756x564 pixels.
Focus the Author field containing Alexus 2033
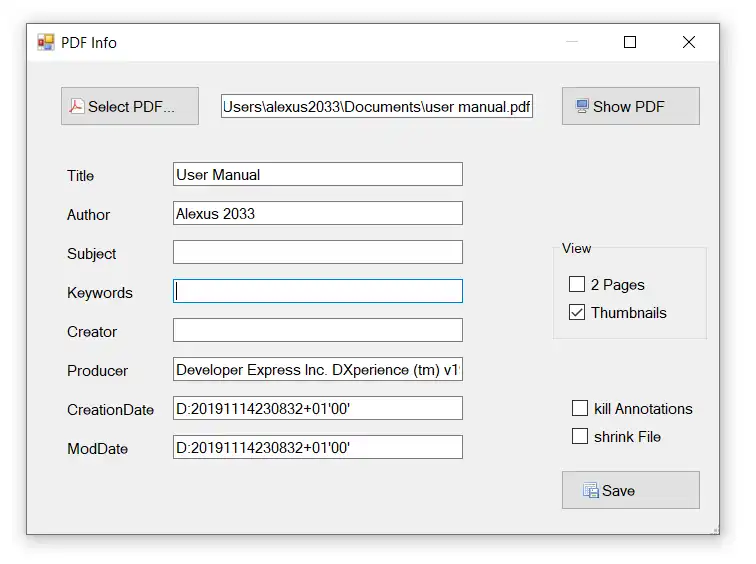pyautogui.click(x=317, y=213)
